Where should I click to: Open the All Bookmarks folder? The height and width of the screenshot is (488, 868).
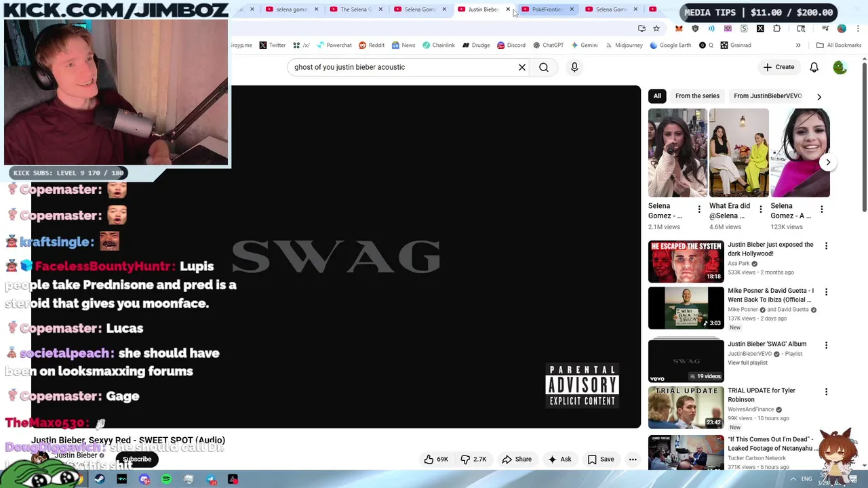(x=839, y=45)
